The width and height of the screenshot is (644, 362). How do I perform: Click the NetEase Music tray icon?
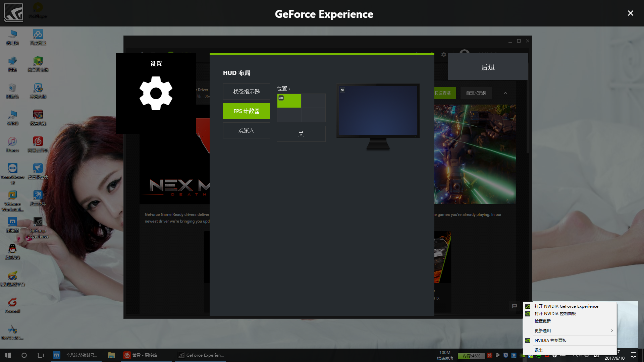(490, 355)
